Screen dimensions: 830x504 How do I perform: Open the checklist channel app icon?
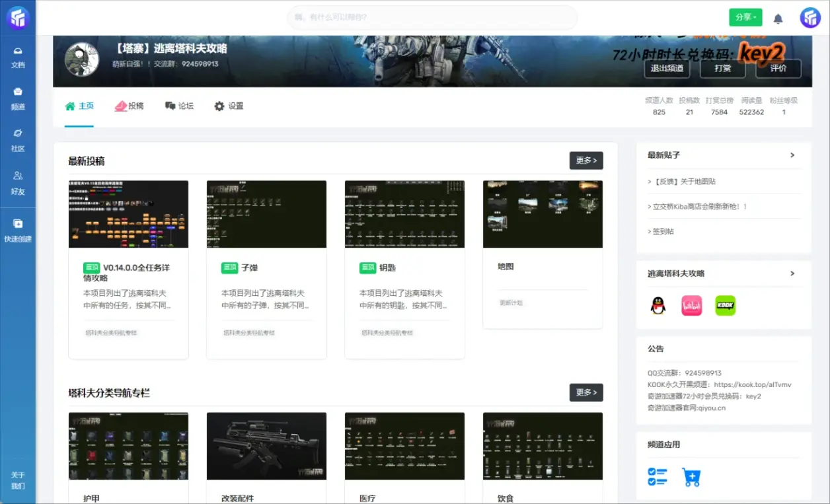click(658, 477)
